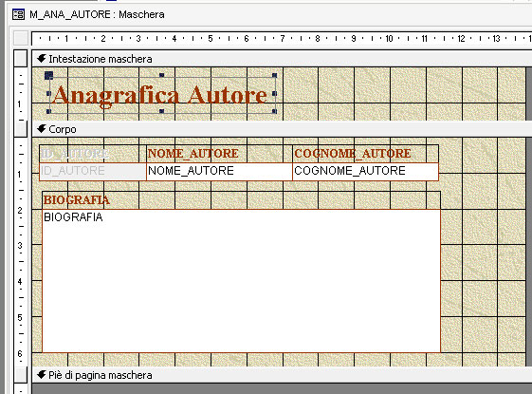Click the form selector box at ruler corner
The height and width of the screenshot is (394, 532).
coord(21,38)
